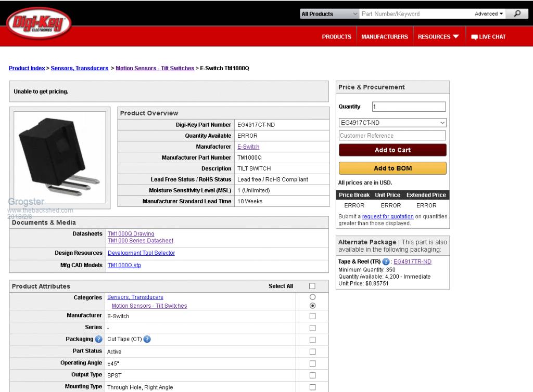Tick the Manufacturer attribute checkbox
Viewport: 533px width, 392px height.
pos(312,316)
